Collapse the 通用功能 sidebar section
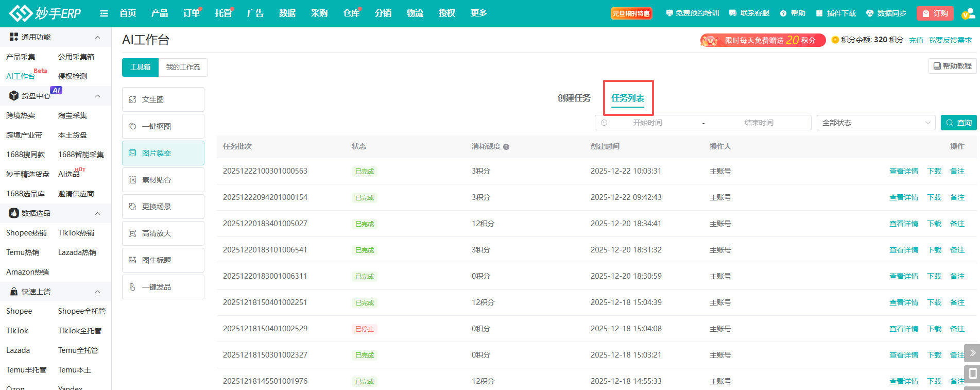 tap(97, 37)
